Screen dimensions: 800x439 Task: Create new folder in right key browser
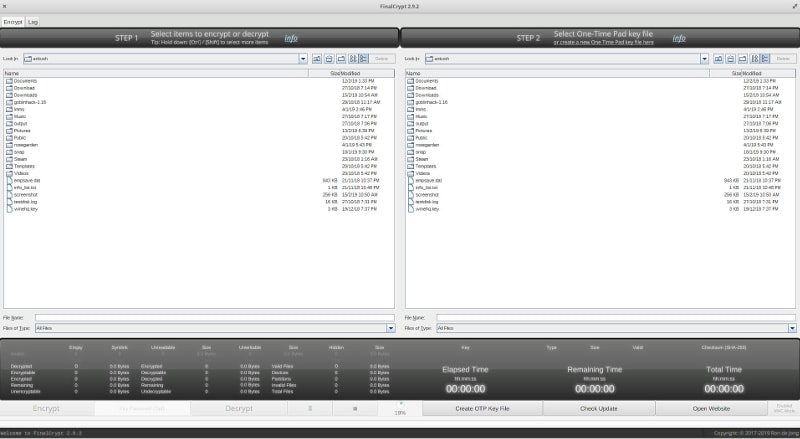(742, 59)
